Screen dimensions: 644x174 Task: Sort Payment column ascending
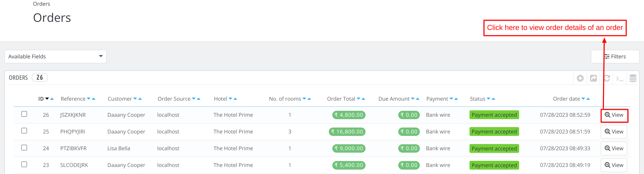point(456,99)
